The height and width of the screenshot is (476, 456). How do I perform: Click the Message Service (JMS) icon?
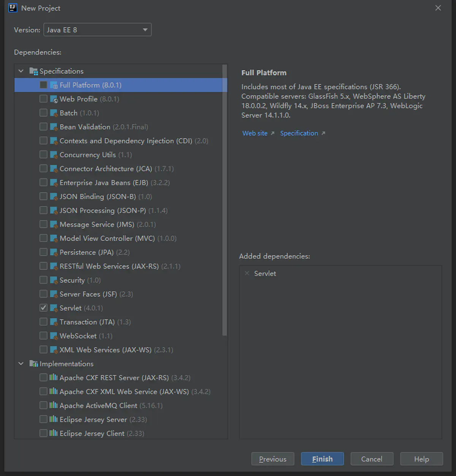pyautogui.click(x=54, y=225)
